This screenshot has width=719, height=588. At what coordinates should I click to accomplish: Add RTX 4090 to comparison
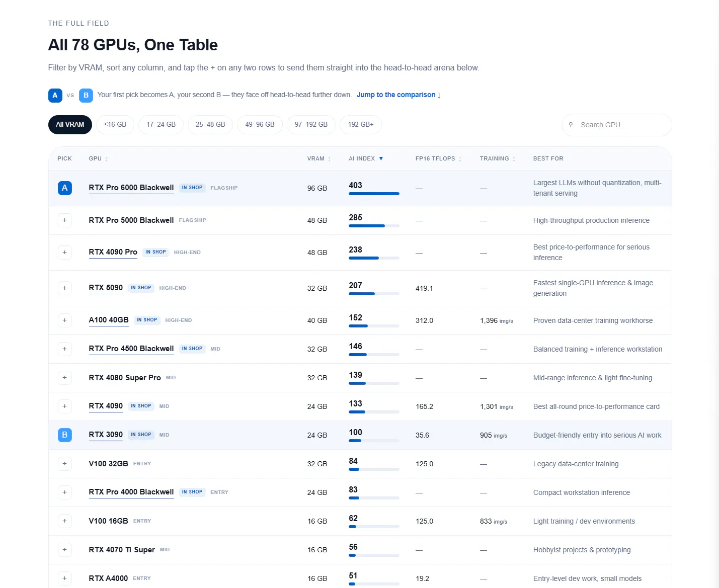click(64, 406)
